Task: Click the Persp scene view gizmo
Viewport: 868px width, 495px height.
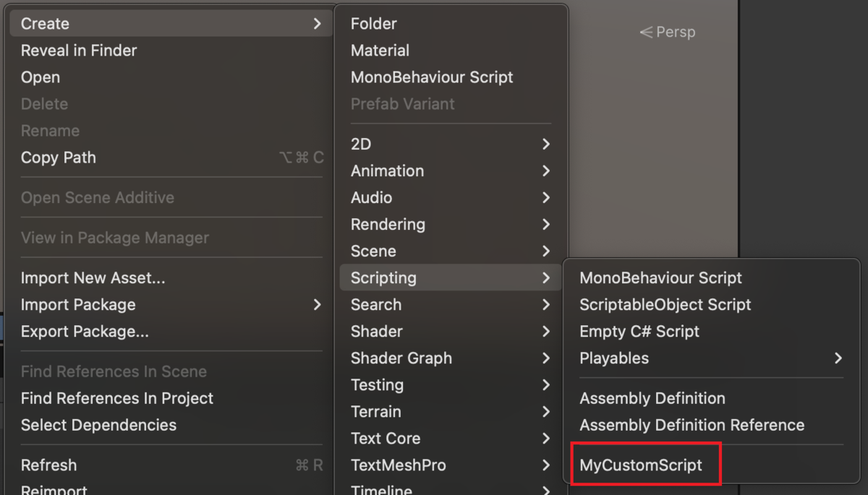Action: (667, 32)
